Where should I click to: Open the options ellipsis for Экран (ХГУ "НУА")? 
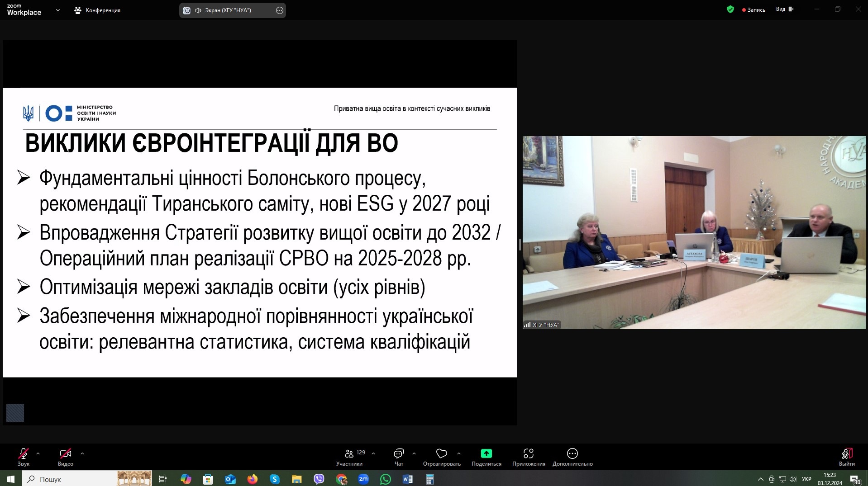click(280, 10)
